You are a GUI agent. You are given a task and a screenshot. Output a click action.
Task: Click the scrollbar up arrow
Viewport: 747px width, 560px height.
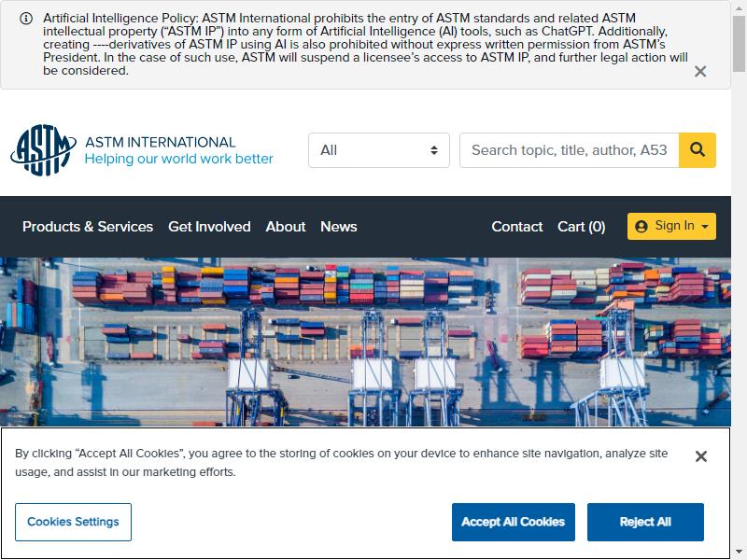(x=739, y=7)
